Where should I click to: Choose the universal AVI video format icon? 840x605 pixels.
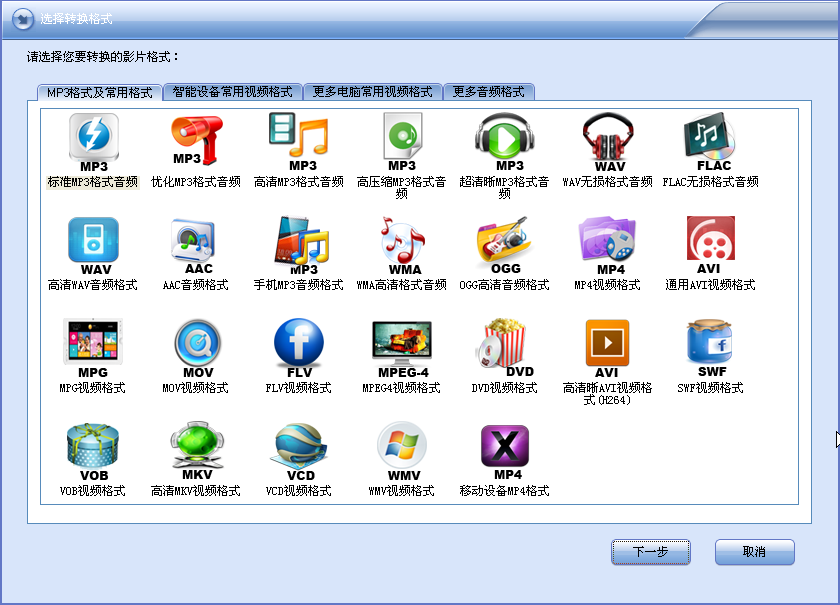[x=710, y=242]
